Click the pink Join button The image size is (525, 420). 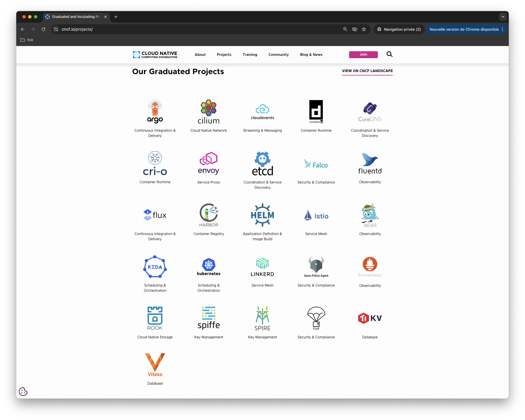363,54
